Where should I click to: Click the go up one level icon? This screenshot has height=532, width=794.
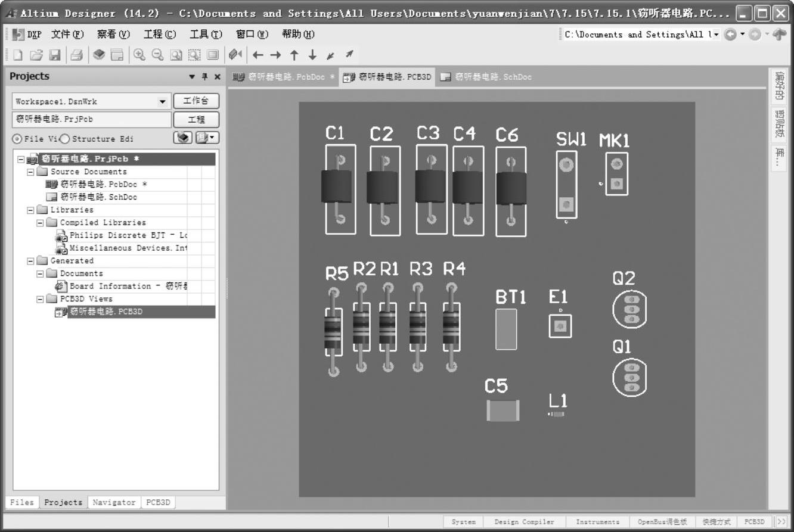779,35
